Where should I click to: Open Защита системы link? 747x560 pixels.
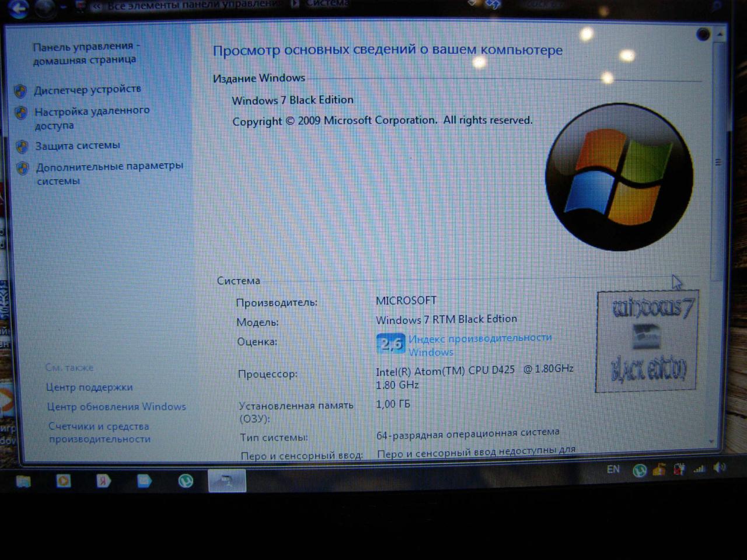coord(78,146)
